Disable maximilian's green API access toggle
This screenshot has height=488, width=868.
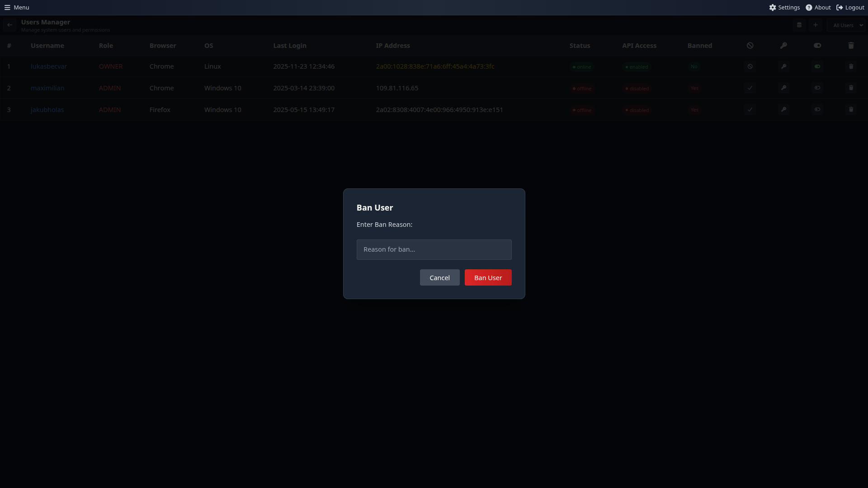coord(818,88)
